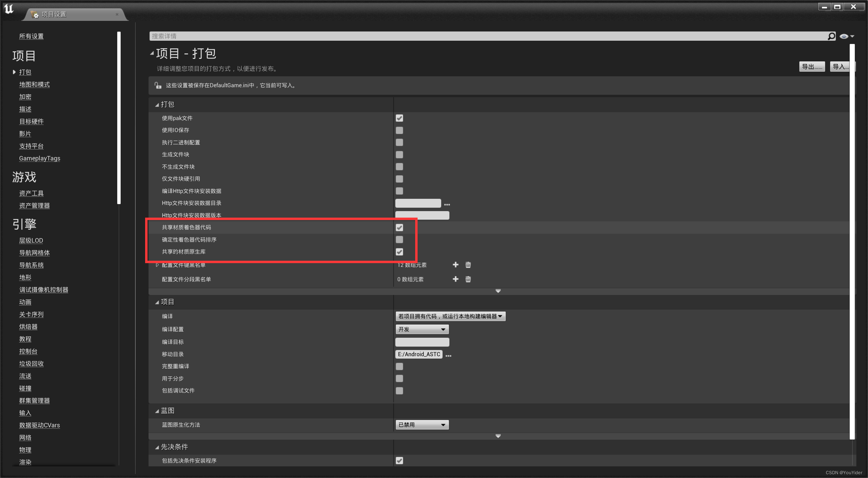Uncheck the 共享材质着色器代码 option
The height and width of the screenshot is (478, 868).
click(399, 227)
